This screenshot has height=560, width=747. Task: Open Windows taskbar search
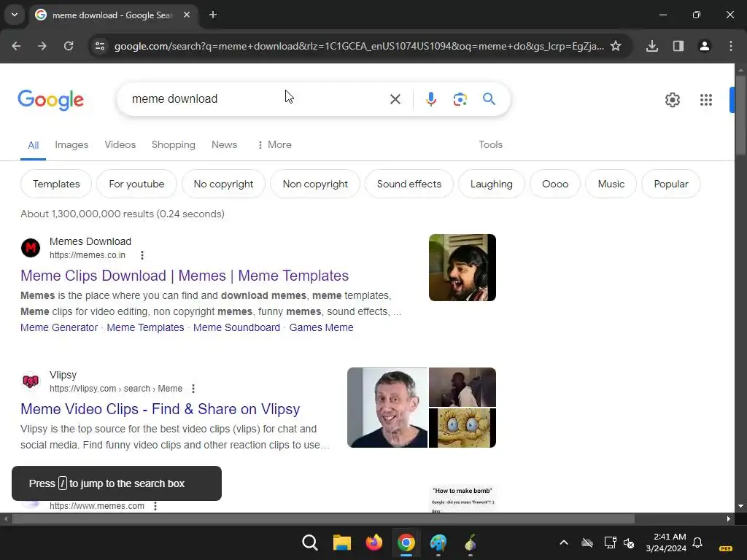coord(309,542)
